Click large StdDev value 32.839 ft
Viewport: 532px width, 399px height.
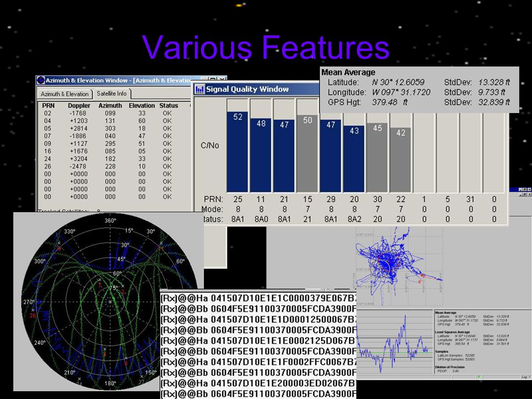[x=494, y=102]
